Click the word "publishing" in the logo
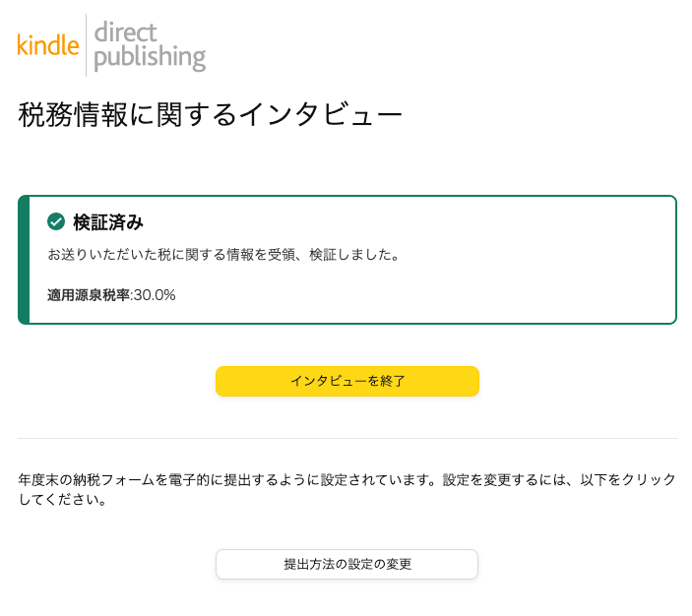 click(x=150, y=57)
